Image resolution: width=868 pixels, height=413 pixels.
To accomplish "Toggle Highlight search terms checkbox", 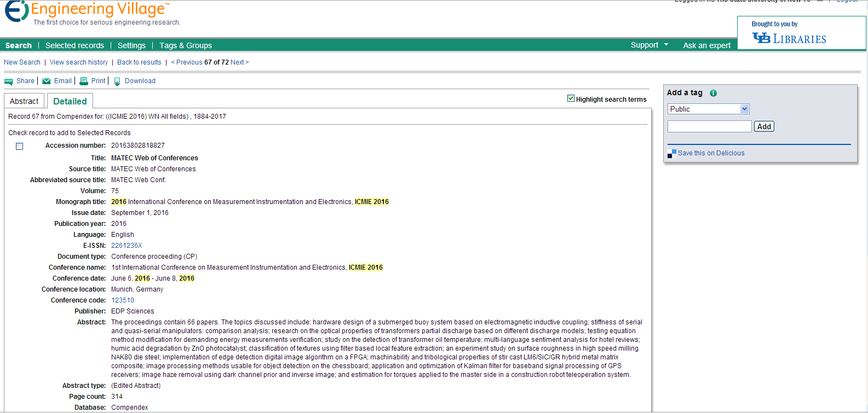I will pyautogui.click(x=571, y=98).
